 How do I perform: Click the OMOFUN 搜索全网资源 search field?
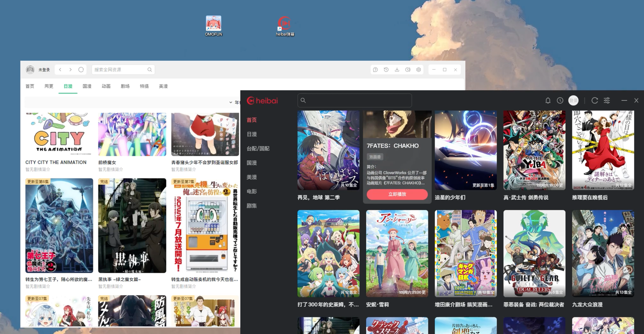(123, 70)
